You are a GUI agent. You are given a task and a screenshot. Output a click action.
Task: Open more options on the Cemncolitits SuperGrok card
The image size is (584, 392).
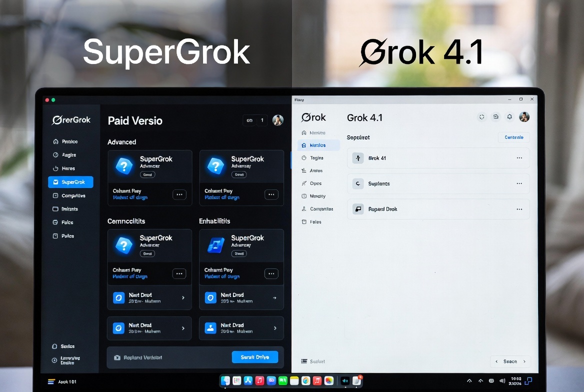(179, 273)
